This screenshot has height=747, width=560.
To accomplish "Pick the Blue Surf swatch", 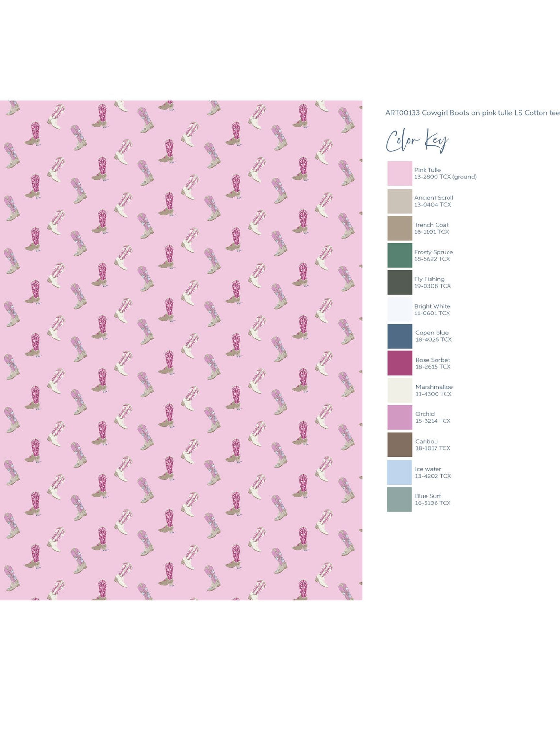I will click(x=399, y=500).
